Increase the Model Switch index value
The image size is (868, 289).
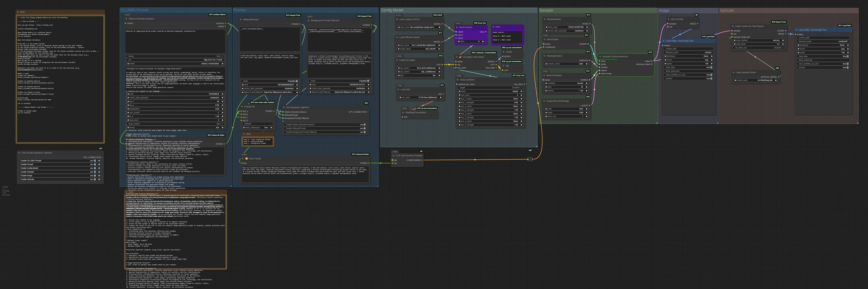coord(483,41)
